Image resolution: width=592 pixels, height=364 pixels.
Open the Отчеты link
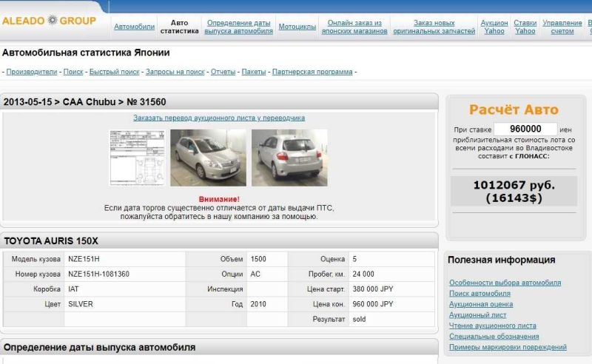(x=223, y=72)
